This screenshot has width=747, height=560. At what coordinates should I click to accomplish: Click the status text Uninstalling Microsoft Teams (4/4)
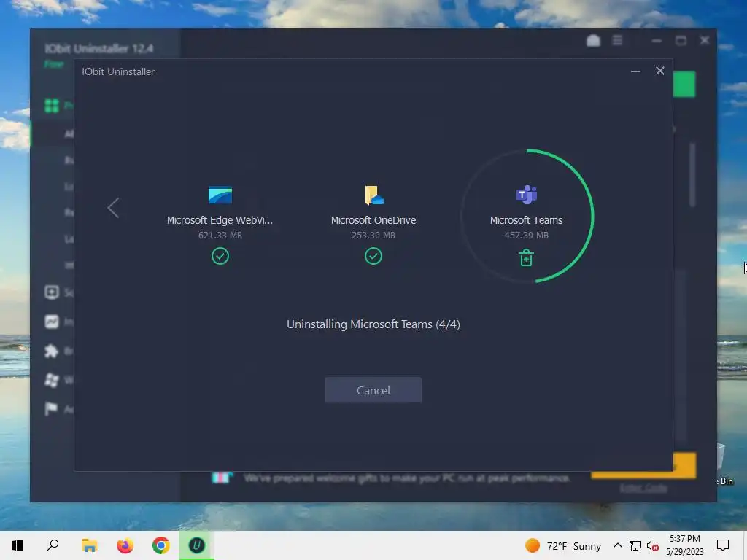click(x=373, y=324)
